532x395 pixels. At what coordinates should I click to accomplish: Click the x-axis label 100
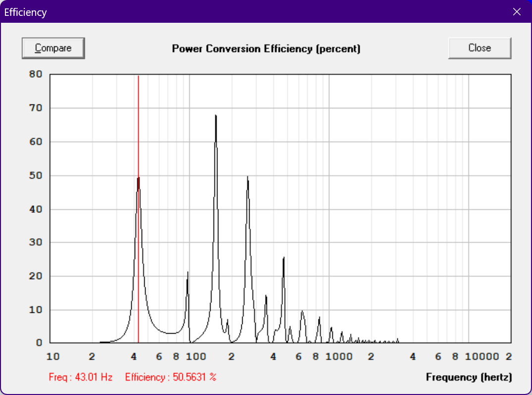(x=196, y=357)
